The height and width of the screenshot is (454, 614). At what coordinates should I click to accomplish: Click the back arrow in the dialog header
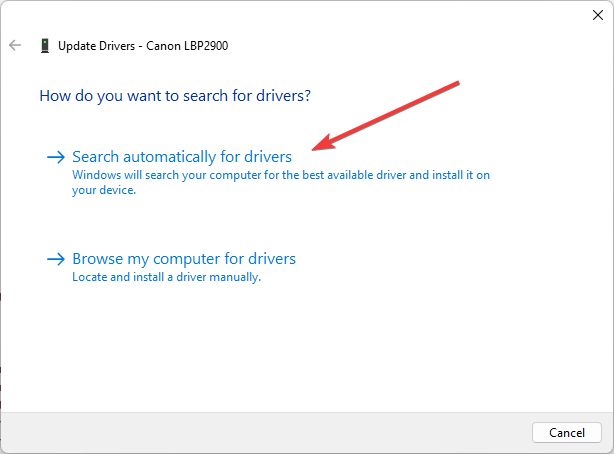click(x=15, y=45)
